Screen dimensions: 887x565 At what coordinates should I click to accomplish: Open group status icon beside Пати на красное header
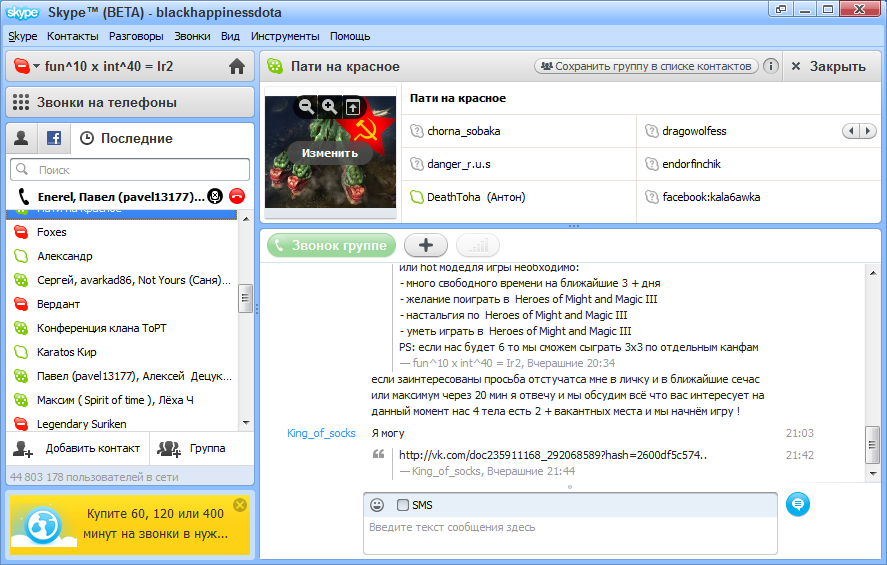tap(275, 66)
